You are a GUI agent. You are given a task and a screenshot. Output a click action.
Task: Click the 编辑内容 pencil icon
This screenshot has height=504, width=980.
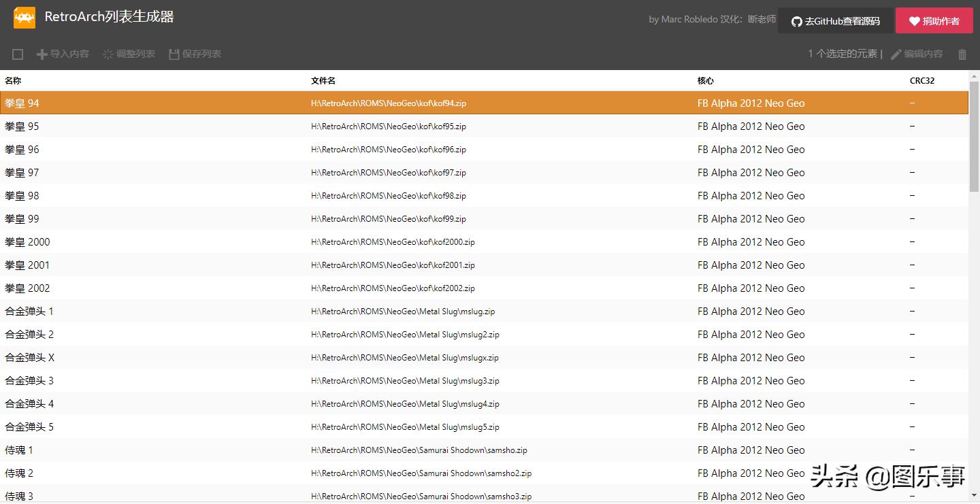point(896,54)
